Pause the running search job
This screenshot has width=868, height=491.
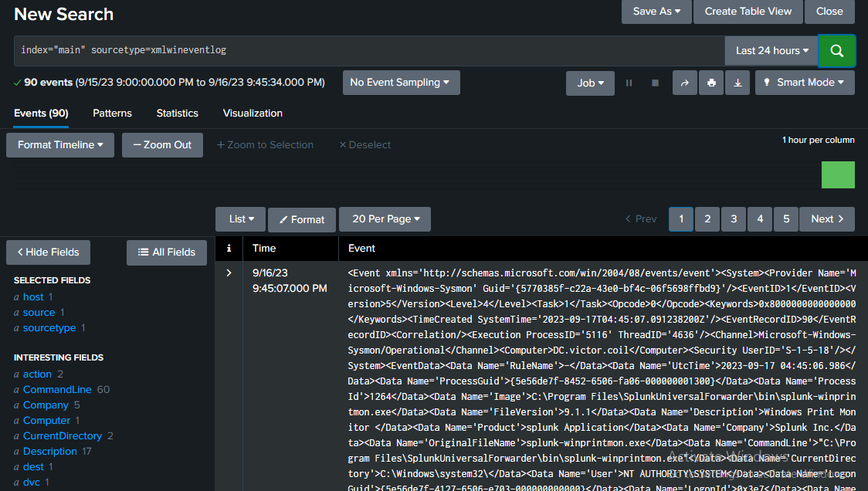click(x=629, y=83)
